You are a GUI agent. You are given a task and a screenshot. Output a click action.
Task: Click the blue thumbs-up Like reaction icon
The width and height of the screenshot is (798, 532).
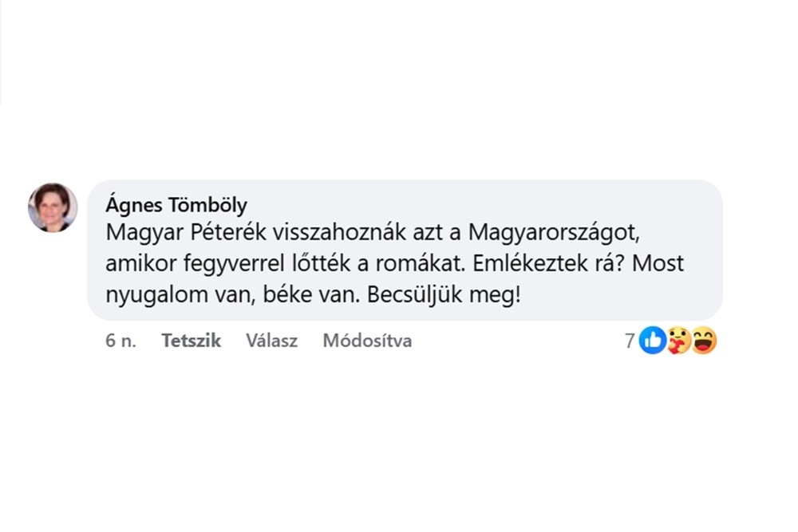pyautogui.click(x=652, y=341)
